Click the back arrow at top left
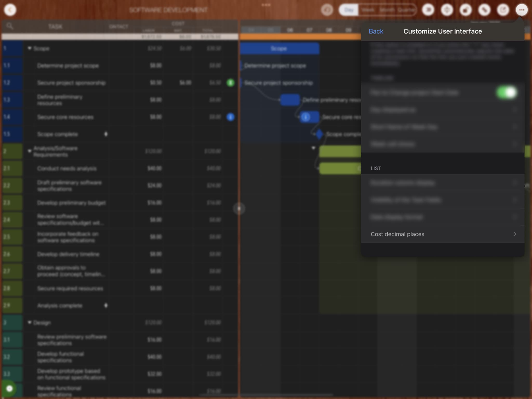Image resolution: width=532 pixels, height=399 pixels. 10,10
